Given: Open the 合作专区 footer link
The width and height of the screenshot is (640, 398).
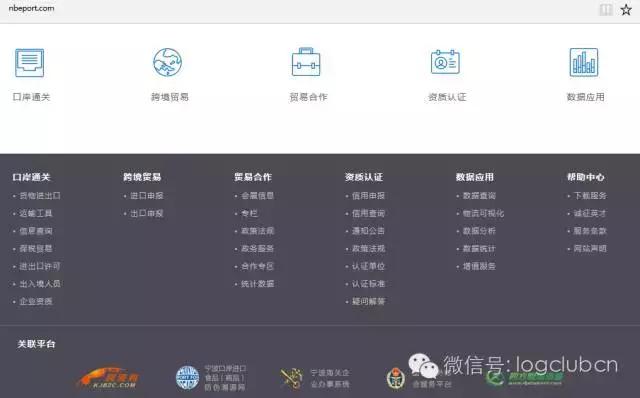Looking at the screenshot, I should [x=258, y=266].
